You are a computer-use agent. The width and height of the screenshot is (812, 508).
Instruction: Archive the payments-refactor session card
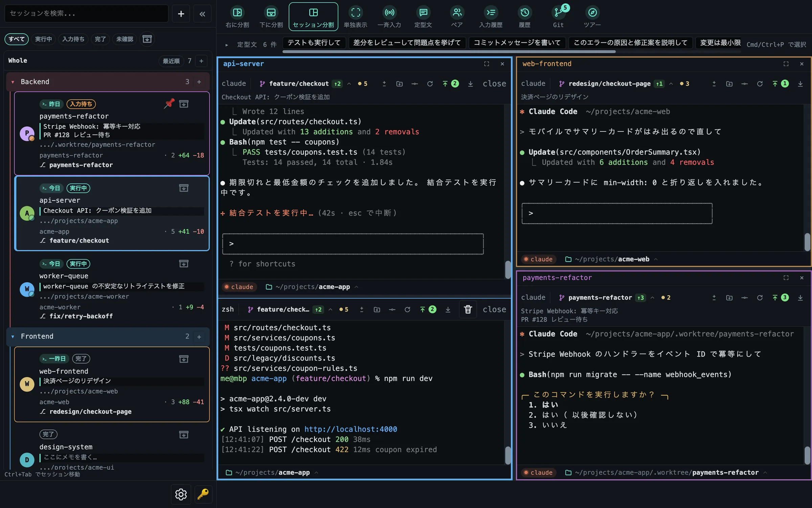coord(184,104)
